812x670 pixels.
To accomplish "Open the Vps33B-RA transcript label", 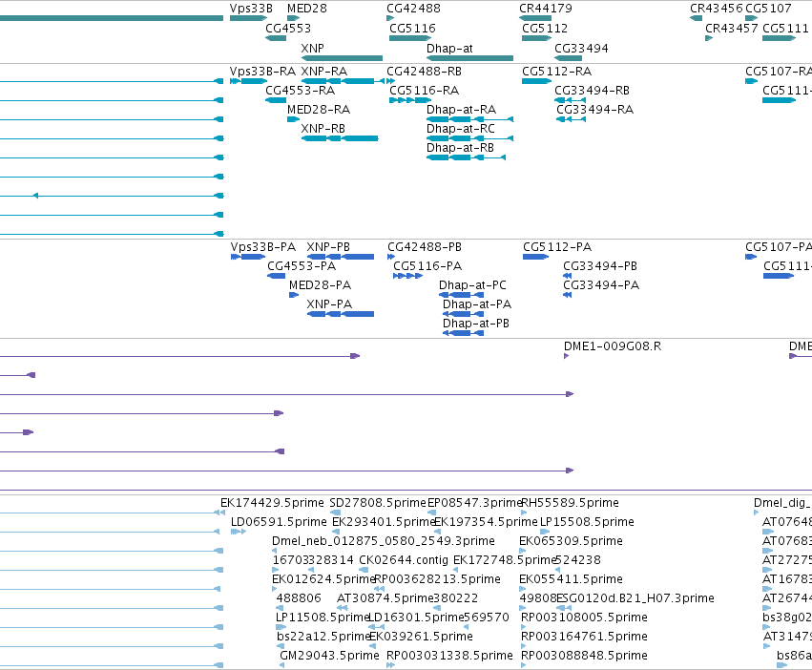I will tap(262, 72).
